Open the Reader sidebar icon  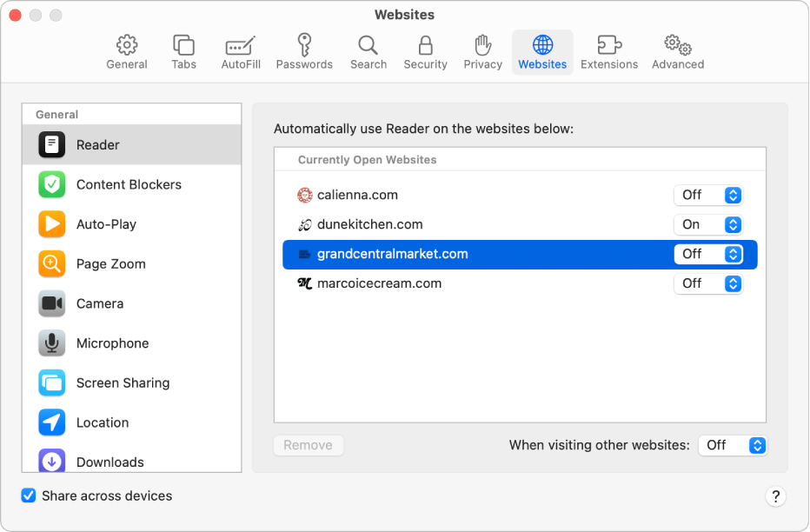point(52,145)
